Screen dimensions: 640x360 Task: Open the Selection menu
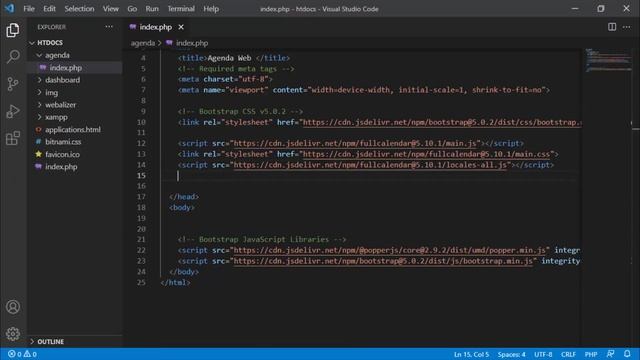tap(79, 9)
